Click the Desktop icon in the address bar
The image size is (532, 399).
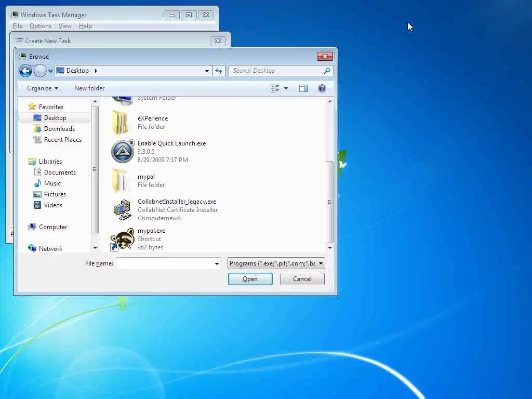pos(60,71)
